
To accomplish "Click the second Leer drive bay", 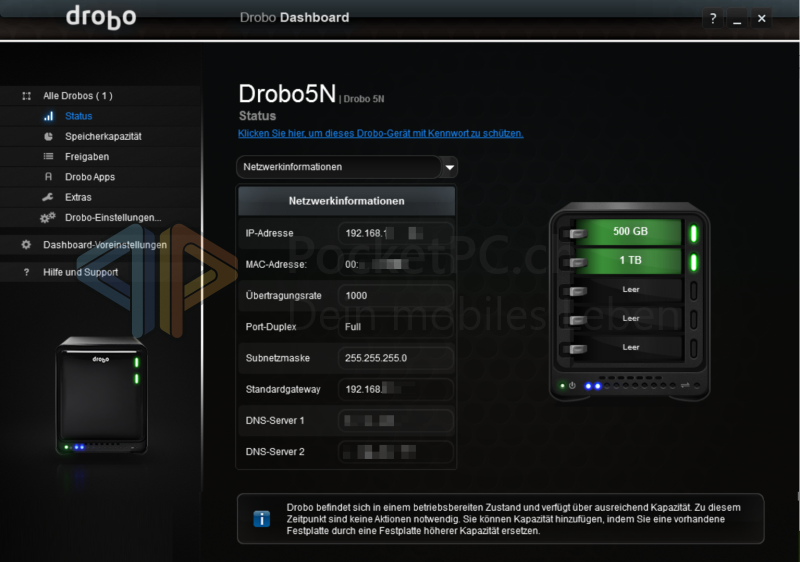I will [629, 319].
